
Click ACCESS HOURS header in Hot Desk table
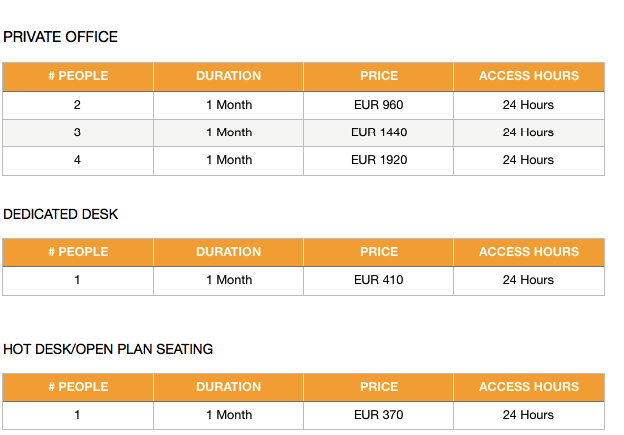[529, 387]
